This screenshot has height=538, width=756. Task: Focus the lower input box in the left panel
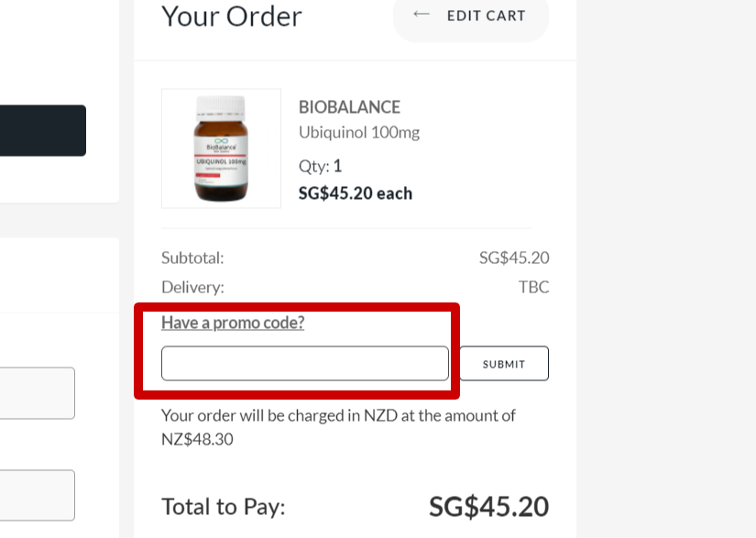(x=38, y=496)
